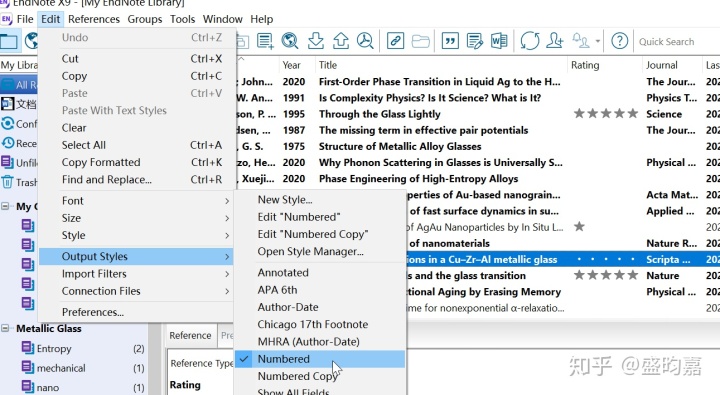Click the Share Library person-plus icon

(x=555, y=41)
